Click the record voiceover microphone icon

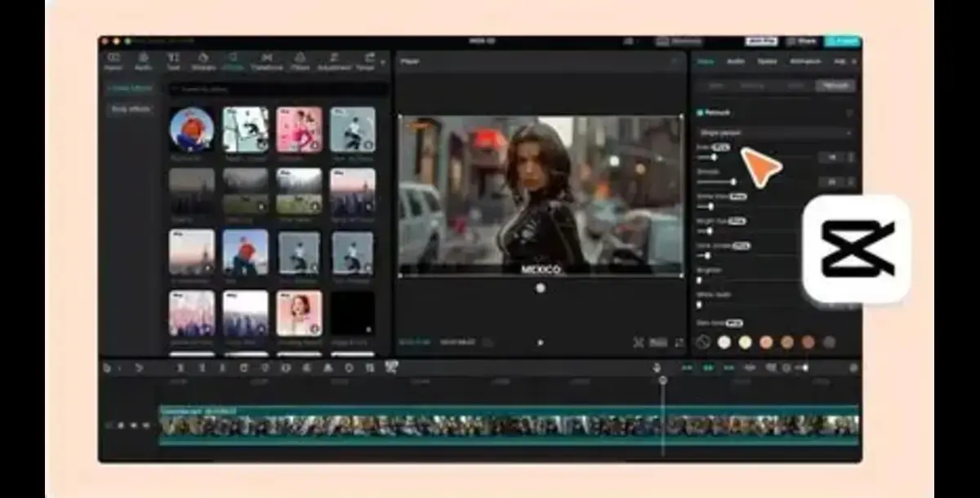[x=657, y=368]
